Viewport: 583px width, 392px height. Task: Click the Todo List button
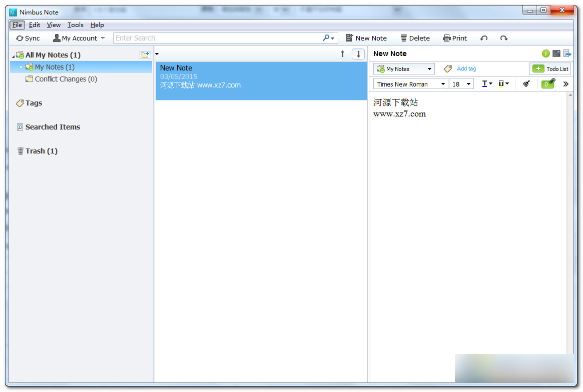[x=550, y=69]
